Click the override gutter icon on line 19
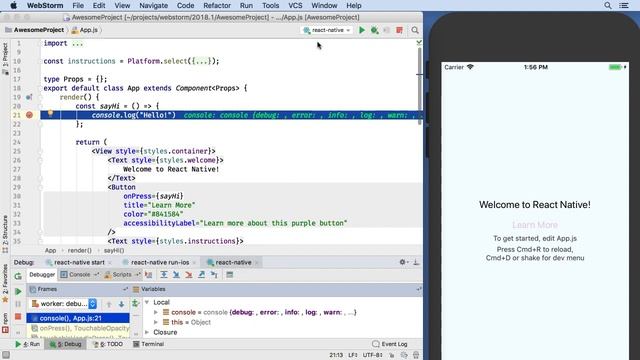Viewport: 640px width, 360px height. click(29, 97)
